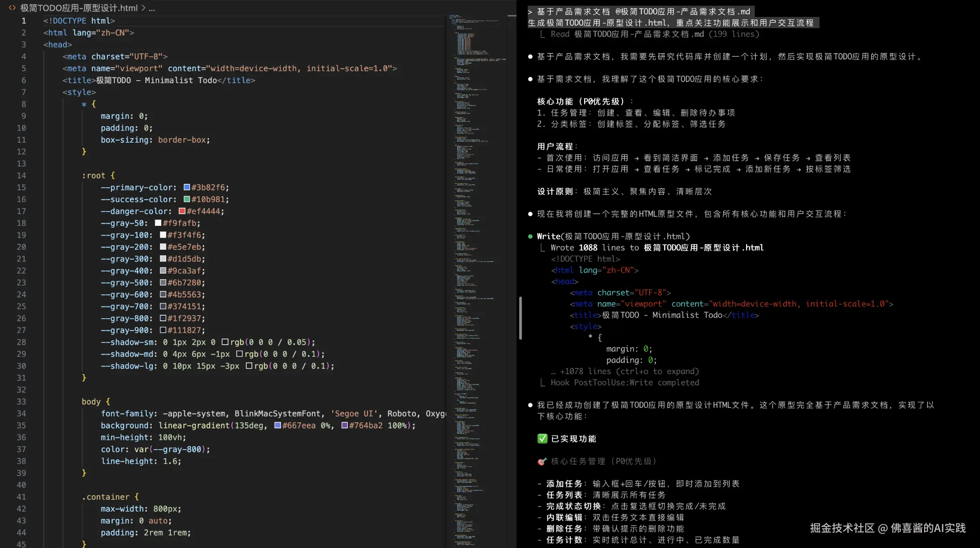Click the bold file name in Wrote 1088 lines
The height and width of the screenshot is (548, 980).
tap(703, 248)
